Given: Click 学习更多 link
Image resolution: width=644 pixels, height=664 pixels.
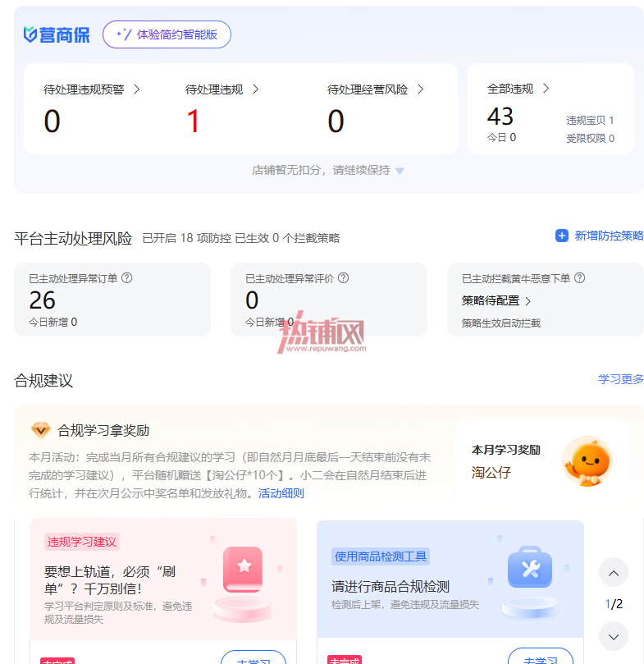Looking at the screenshot, I should click(x=621, y=379).
